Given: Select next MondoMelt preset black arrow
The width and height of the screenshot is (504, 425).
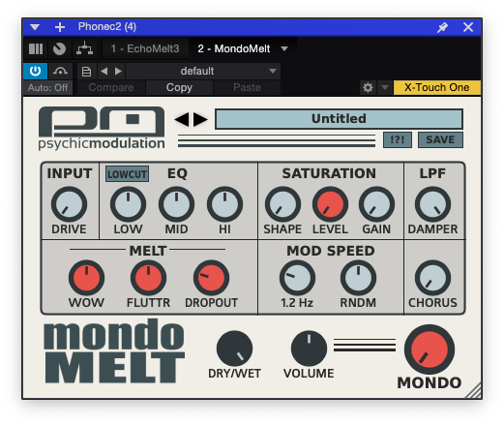Looking at the screenshot, I should tap(200, 119).
